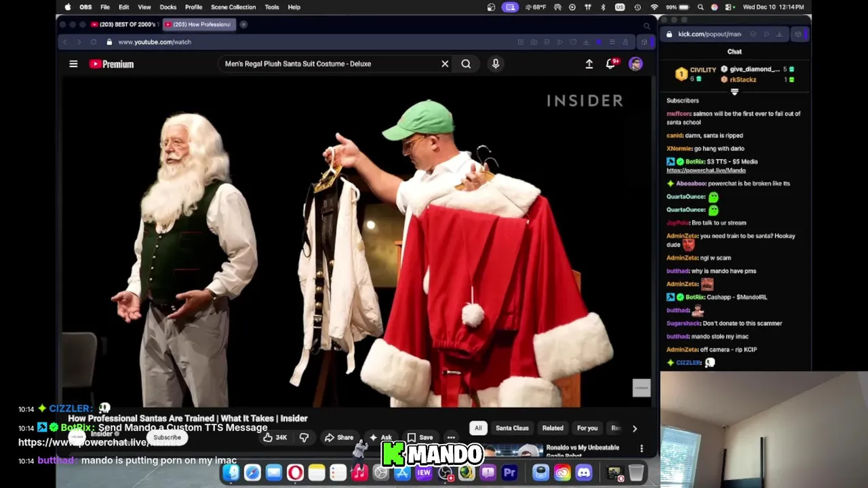Screen dimensions: 868x488
Task: Select the Santa Claus filter chip
Action: pyautogui.click(x=512, y=428)
